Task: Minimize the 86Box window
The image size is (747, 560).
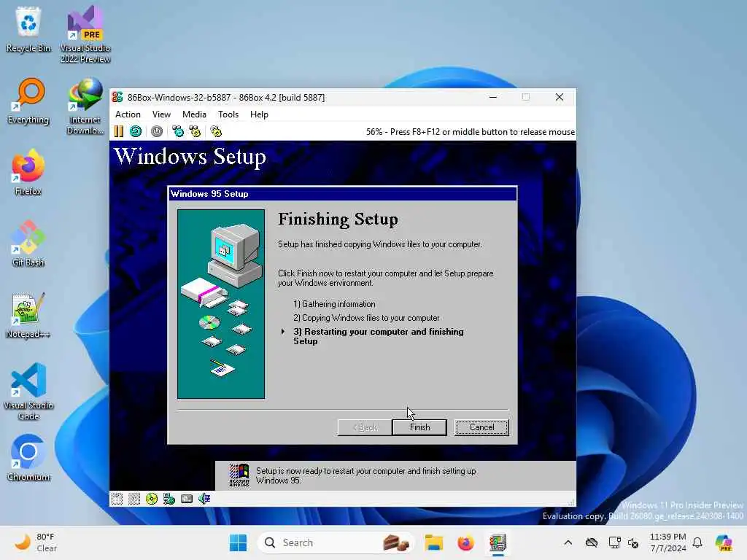Action: point(493,97)
